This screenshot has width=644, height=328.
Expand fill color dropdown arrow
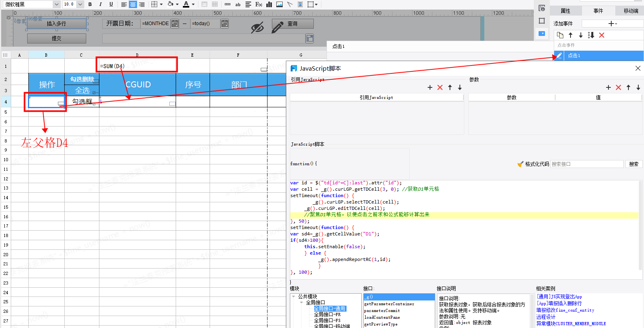(177, 4)
